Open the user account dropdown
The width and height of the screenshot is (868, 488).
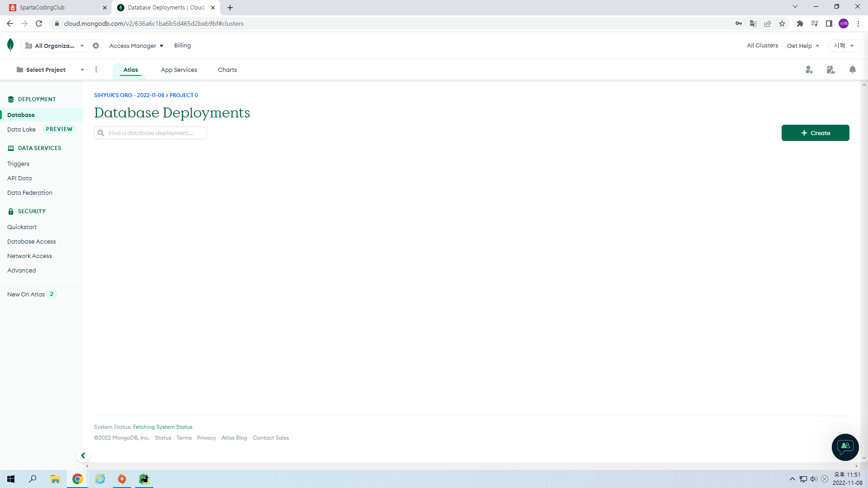point(844,46)
